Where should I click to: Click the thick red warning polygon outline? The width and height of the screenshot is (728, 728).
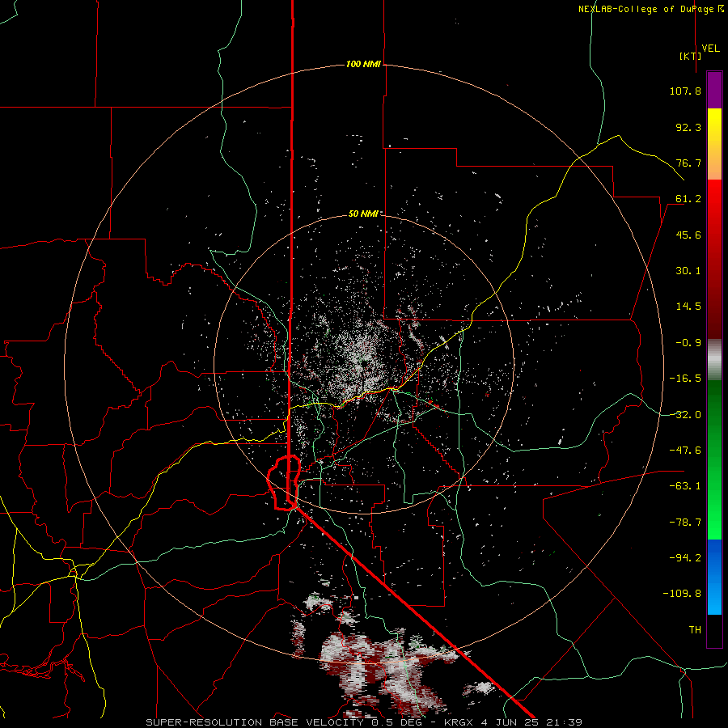(x=284, y=484)
